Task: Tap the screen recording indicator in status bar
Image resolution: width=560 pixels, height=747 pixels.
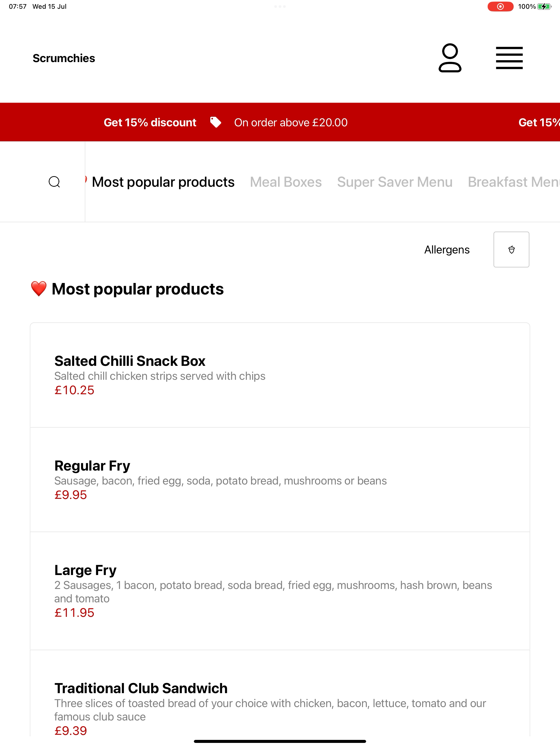Action: 500,6
